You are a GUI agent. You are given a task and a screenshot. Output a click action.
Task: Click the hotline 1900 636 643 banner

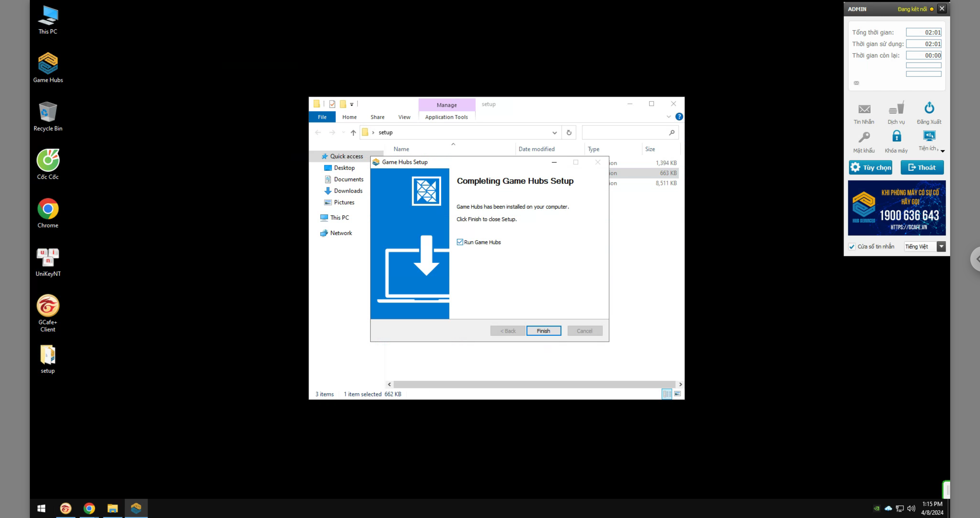pos(897,208)
